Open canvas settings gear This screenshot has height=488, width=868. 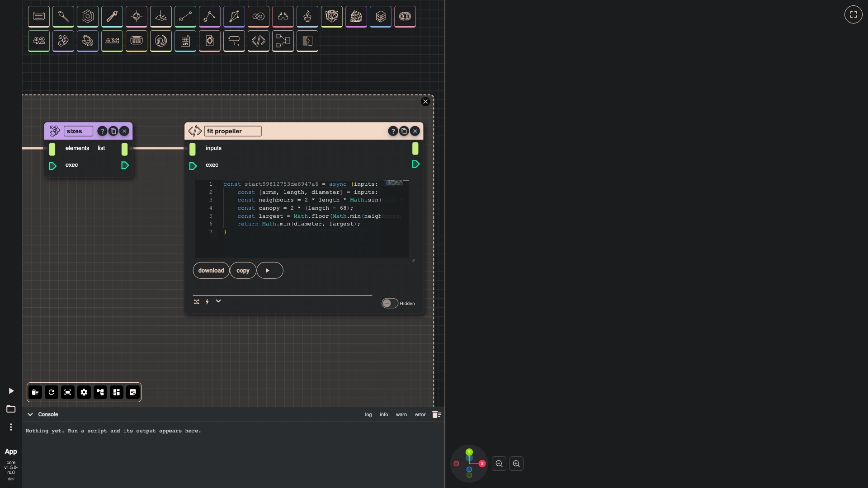click(84, 392)
